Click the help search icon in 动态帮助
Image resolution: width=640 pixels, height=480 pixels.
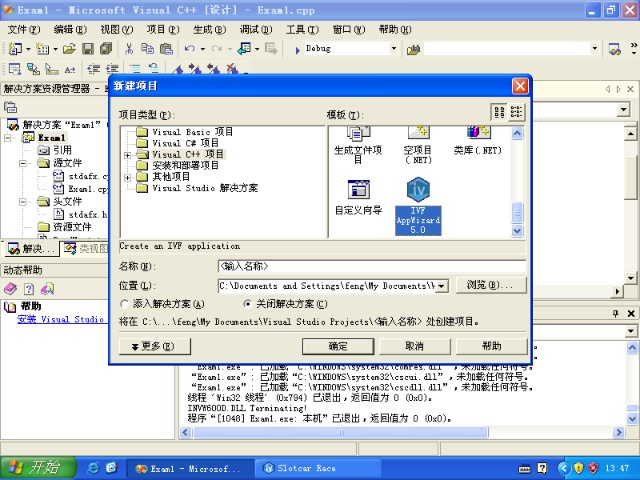click(x=47, y=289)
